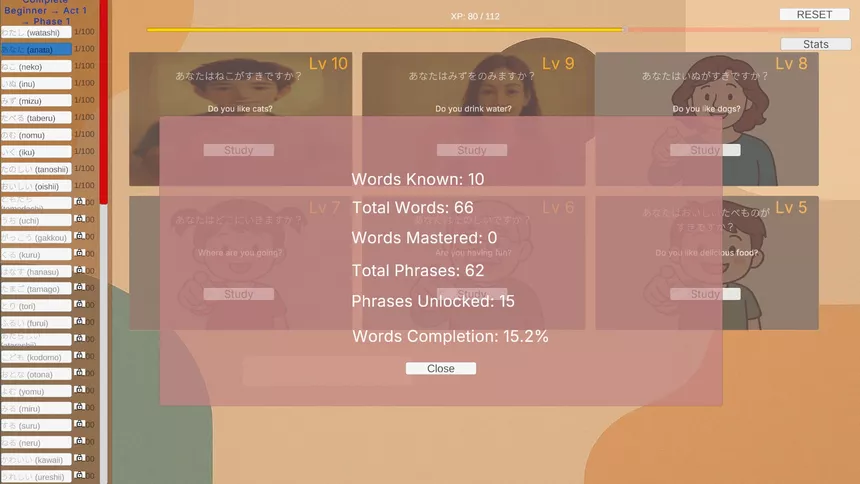Click the RESET button
Image resolution: width=860 pixels, height=484 pixels.
click(x=814, y=14)
